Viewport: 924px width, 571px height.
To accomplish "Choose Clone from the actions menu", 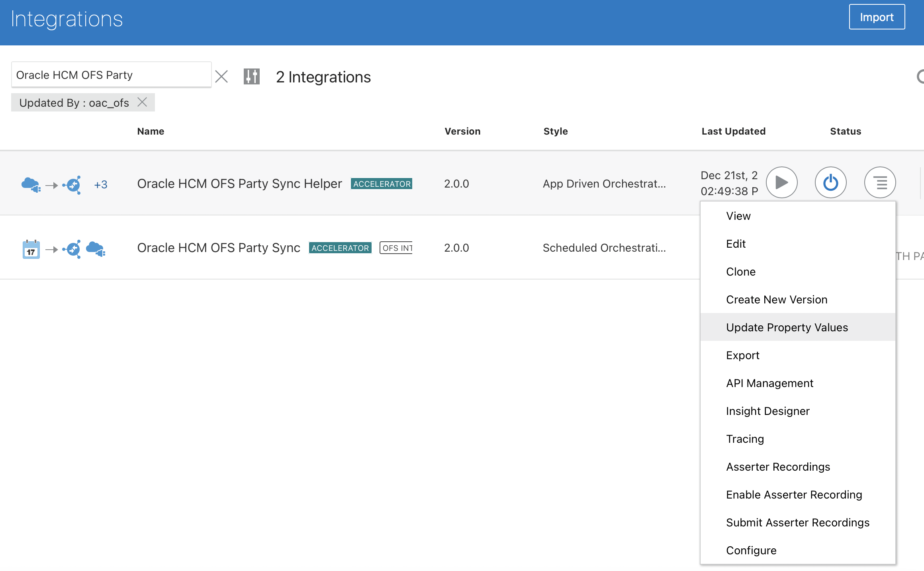I will 740,272.
